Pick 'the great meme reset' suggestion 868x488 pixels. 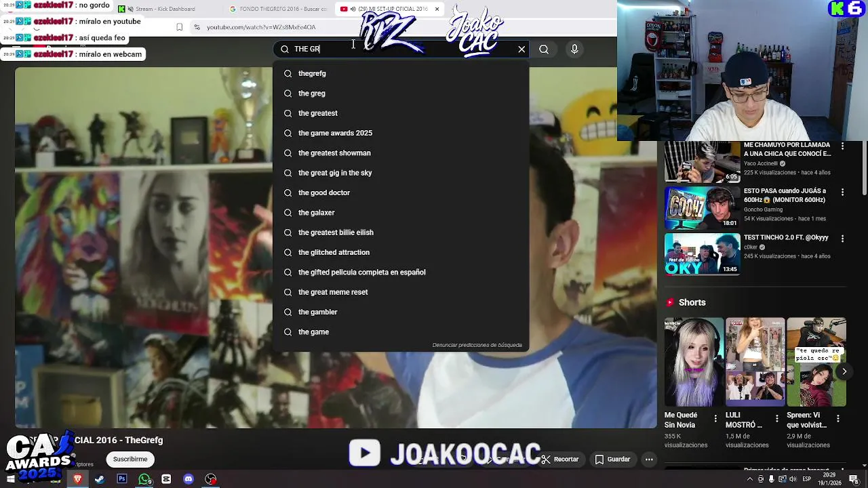400,292
